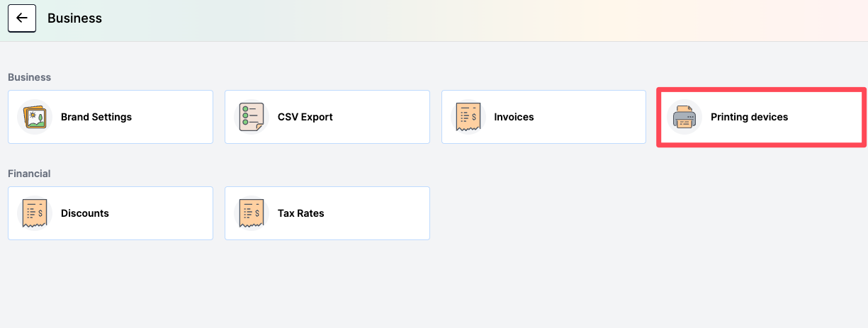Image resolution: width=868 pixels, height=328 pixels.
Task: Open Brand Settings via its label
Action: tap(96, 117)
